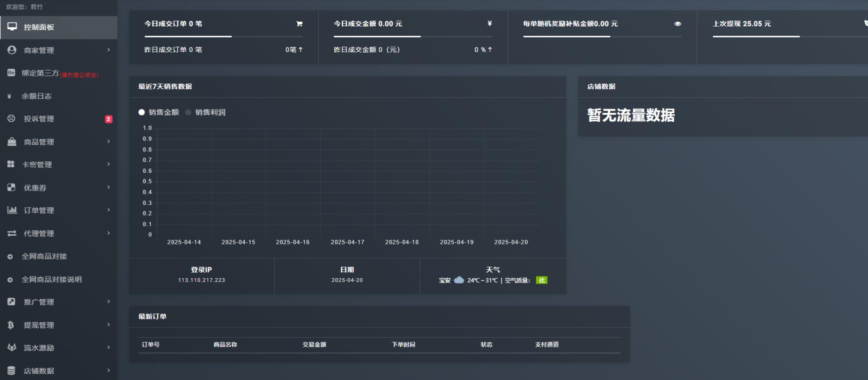Viewport: 868px width, 380px height.
Task: Toggle eye icon for reward subsidy amount
Action: point(677,24)
